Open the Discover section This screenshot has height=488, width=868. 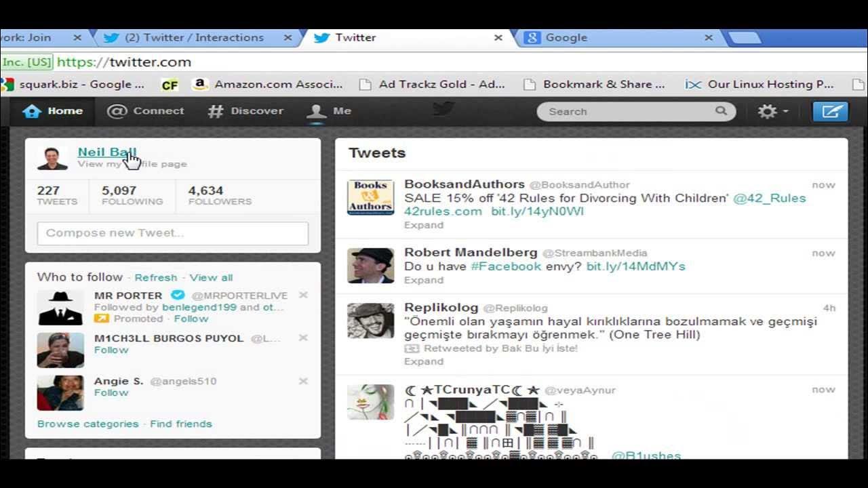tap(245, 111)
